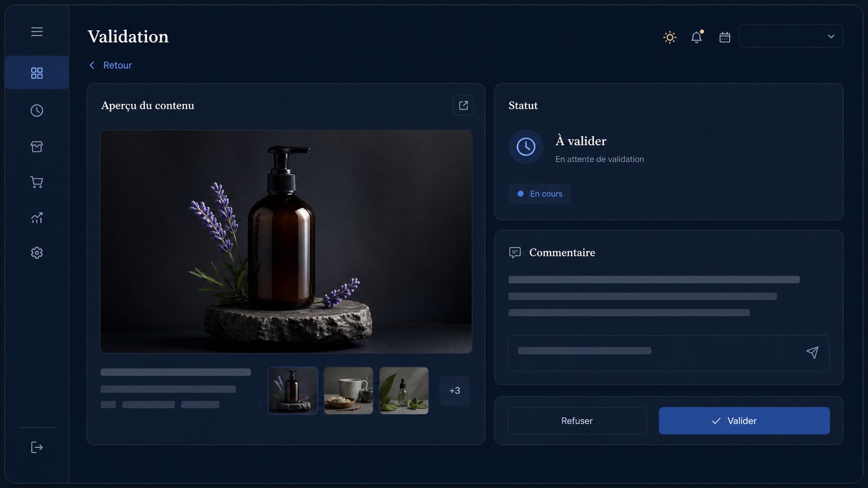
Task: Click the main product preview image
Action: click(x=286, y=241)
